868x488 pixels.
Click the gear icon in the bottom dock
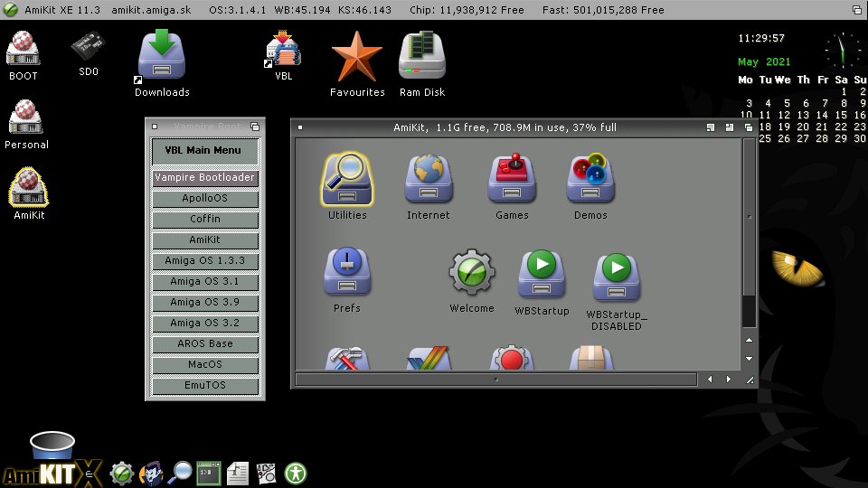click(122, 474)
